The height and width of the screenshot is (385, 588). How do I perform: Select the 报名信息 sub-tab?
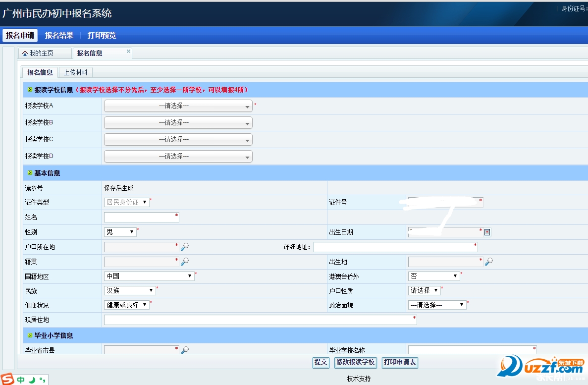(x=40, y=72)
